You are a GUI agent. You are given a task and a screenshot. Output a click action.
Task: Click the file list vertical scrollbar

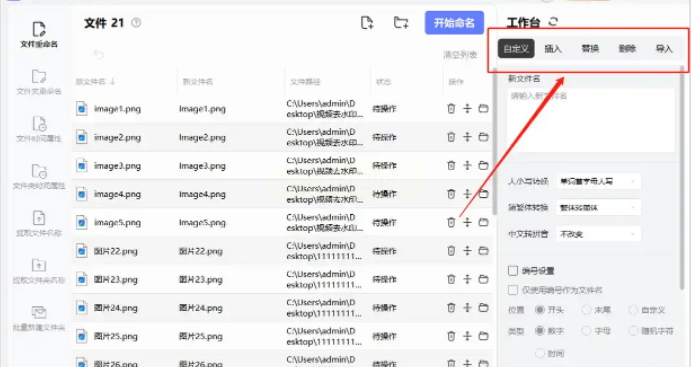pos(494,141)
